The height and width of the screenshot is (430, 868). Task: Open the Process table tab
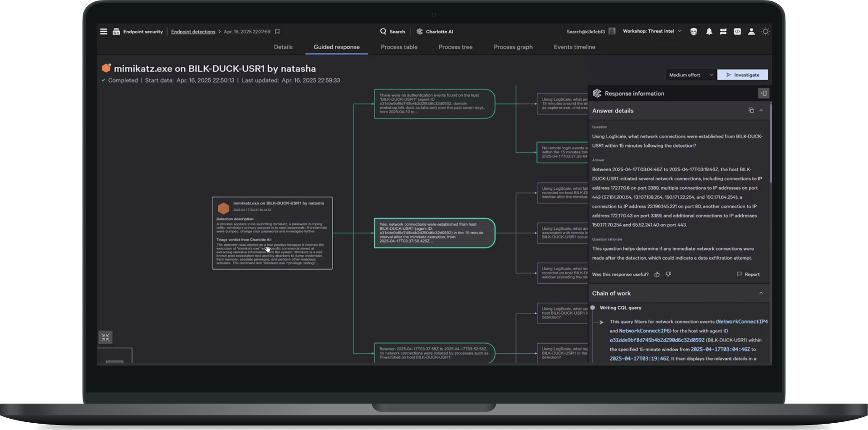pyautogui.click(x=399, y=47)
